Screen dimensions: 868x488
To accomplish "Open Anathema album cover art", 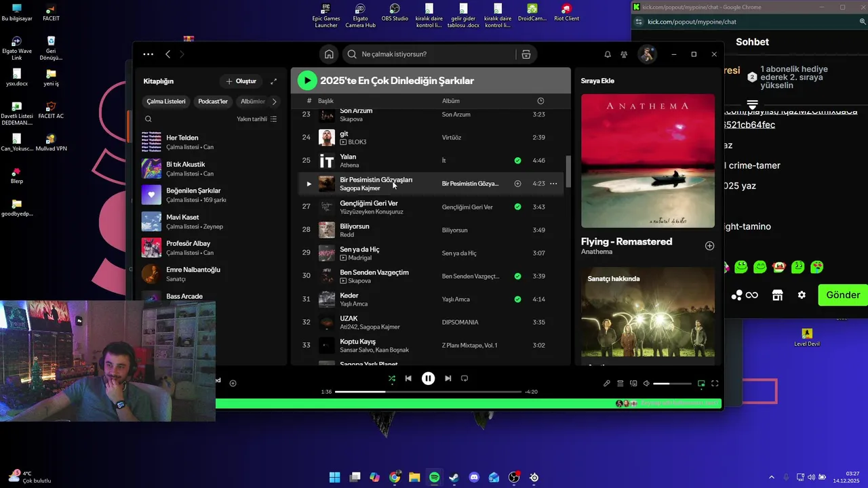I will [648, 161].
